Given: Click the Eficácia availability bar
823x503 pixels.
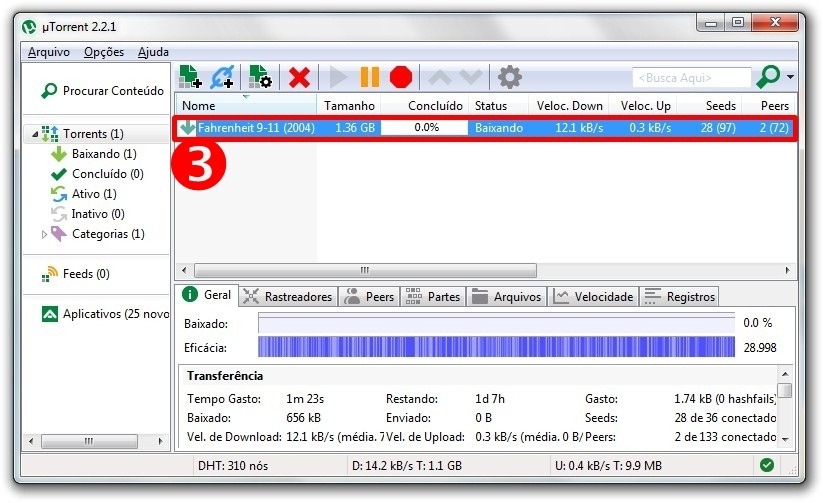Looking at the screenshot, I should [x=496, y=347].
